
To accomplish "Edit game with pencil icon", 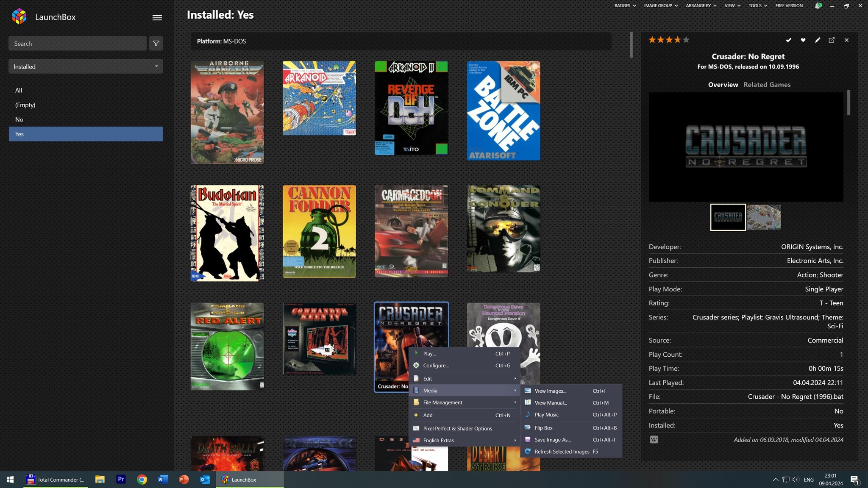I will (x=817, y=40).
